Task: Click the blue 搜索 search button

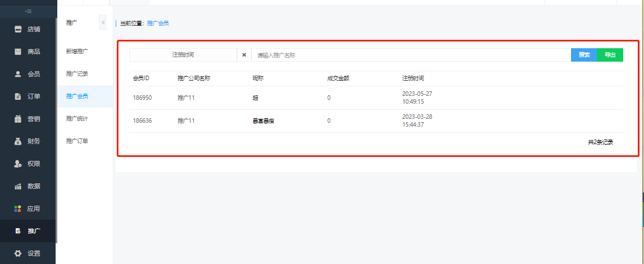Action: click(583, 55)
